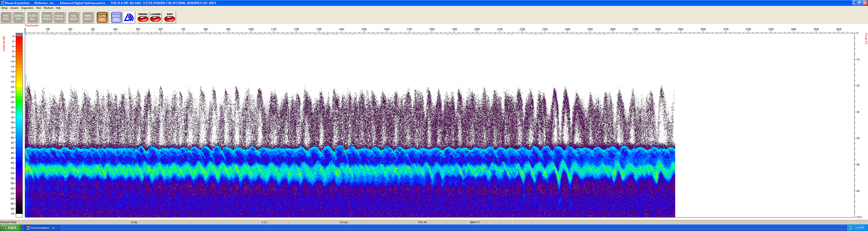Viewport: 868px width, 231px height.
Task: Toggle the LOGGING OFF indicator
Action: click(x=155, y=18)
